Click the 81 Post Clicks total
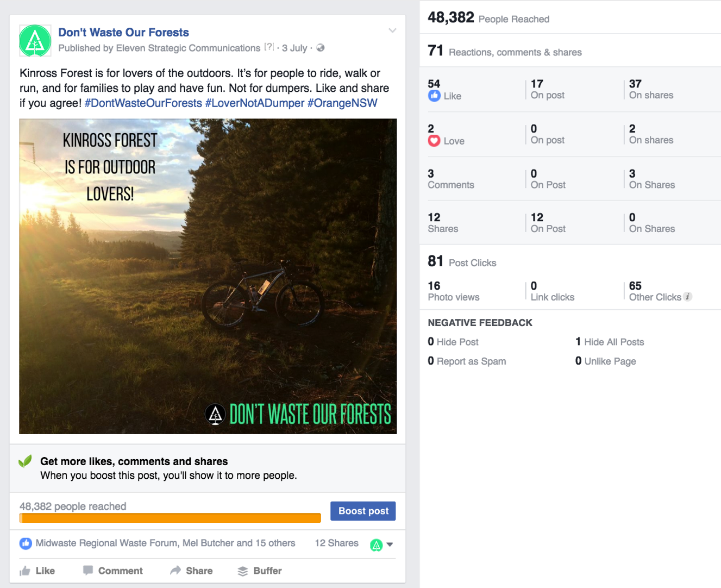The width and height of the screenshot is (721, 588). (x=462, y=261)
